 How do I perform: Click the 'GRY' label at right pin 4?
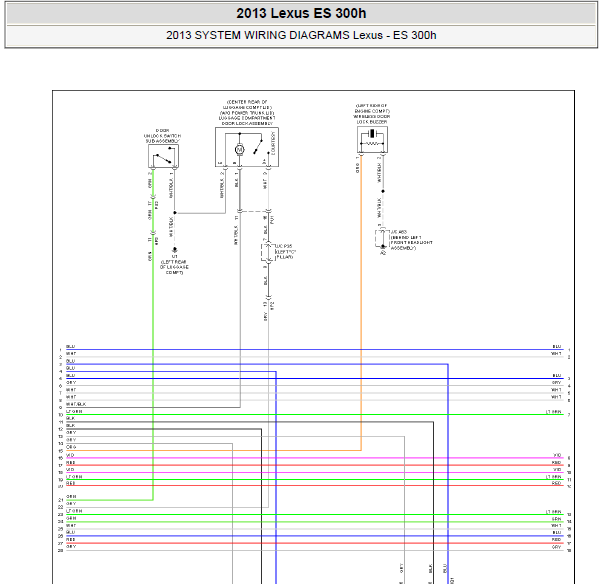[x=557, y=382]
